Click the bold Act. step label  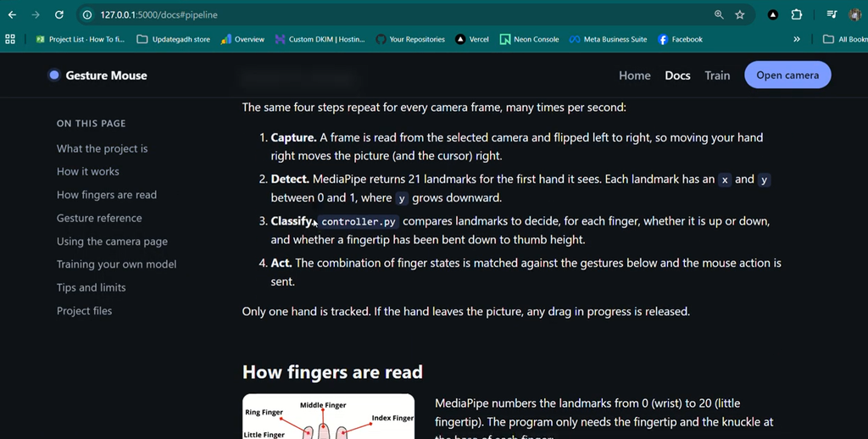[281, 263]
